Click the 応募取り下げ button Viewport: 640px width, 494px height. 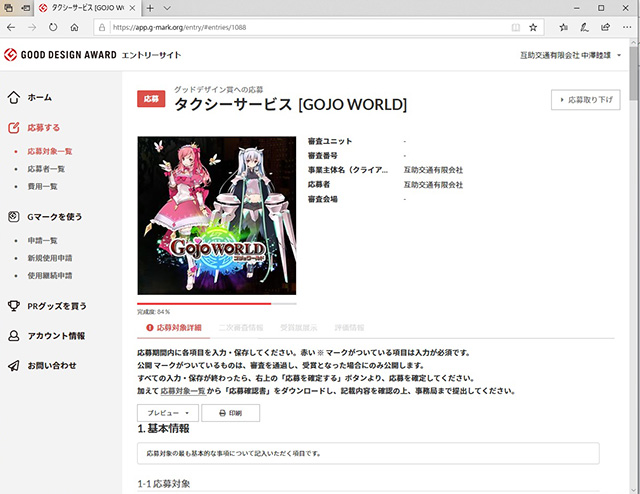coord(585,100)
